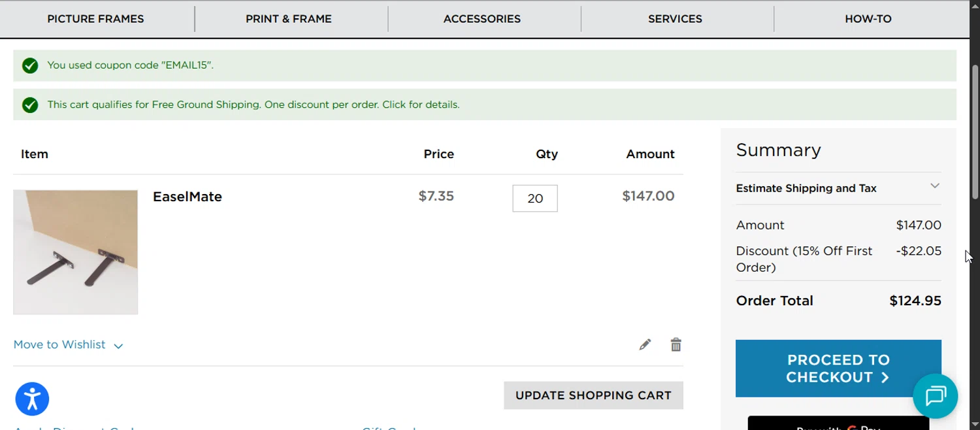This screenshot has width=980, height=430.
Task: Select the How-To menu
Action: coord(868,19)
